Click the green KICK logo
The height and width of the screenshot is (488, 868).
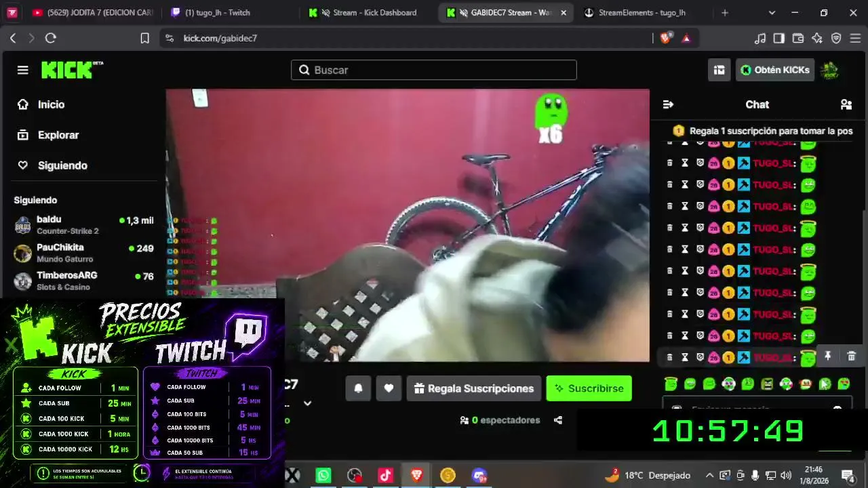72,70
